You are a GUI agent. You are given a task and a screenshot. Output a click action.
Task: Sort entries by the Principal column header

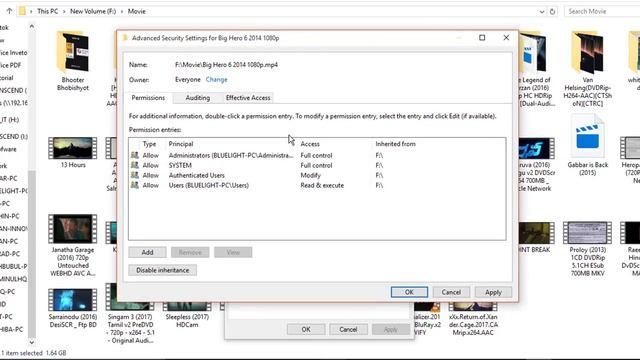tap(181, 144)
